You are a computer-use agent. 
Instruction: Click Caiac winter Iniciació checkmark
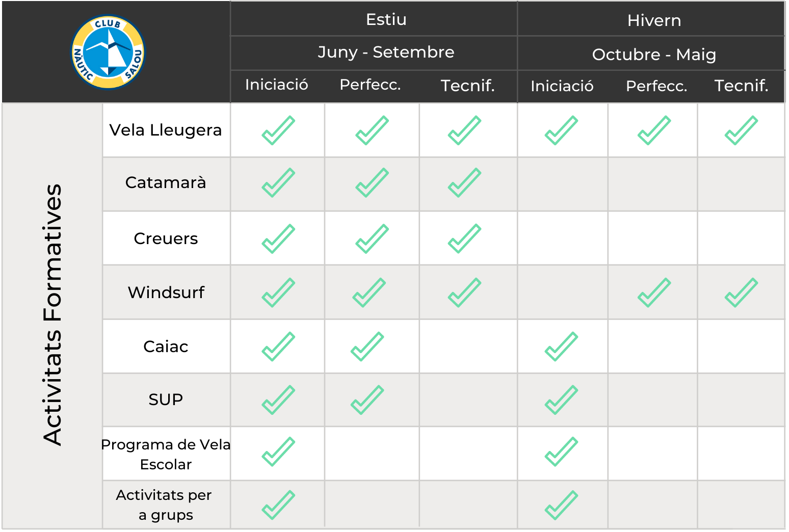click(561, 347)
